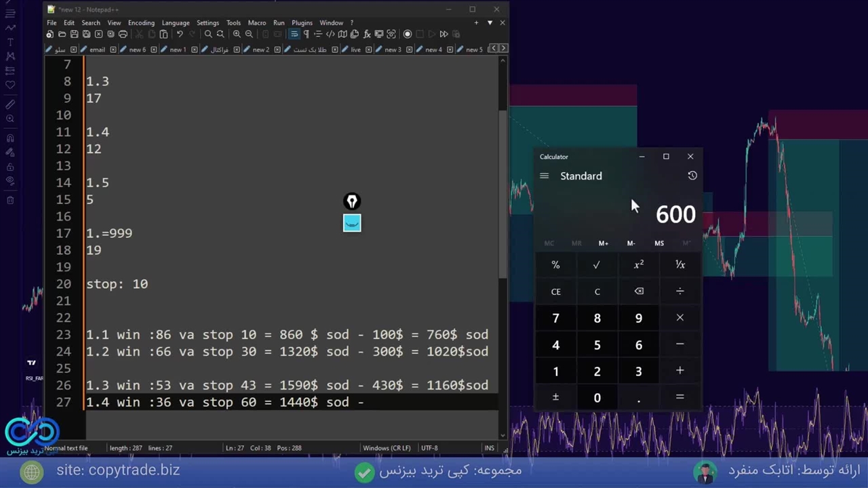Image resolution: width=868 pixels, height=488 pixels.
Task: Open the calculator hamburger navigation menu
Action: coord(544,176)
